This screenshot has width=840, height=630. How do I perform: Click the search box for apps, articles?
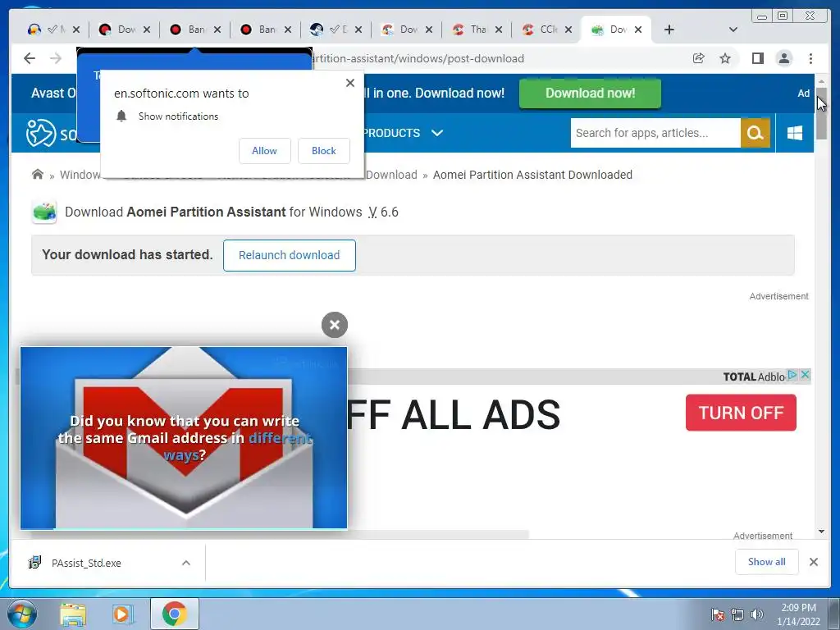point(655,133)
